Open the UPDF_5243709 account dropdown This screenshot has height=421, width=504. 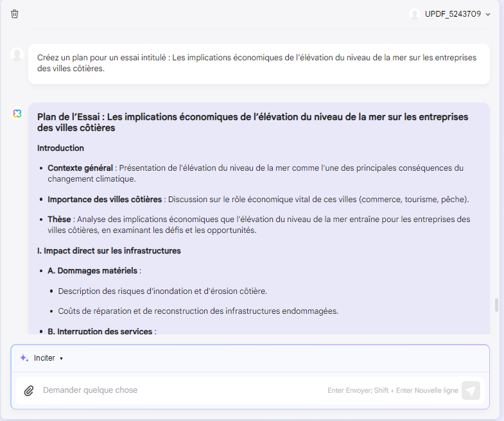(457, 14)
